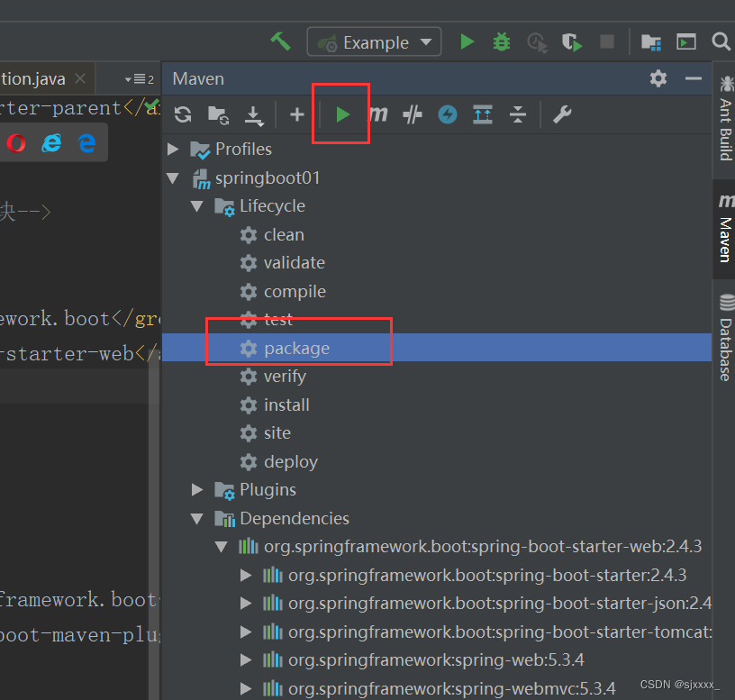The image size is (735, 700).
Task: Open in Internet Explorer browser icon
Action: (51, 143)
